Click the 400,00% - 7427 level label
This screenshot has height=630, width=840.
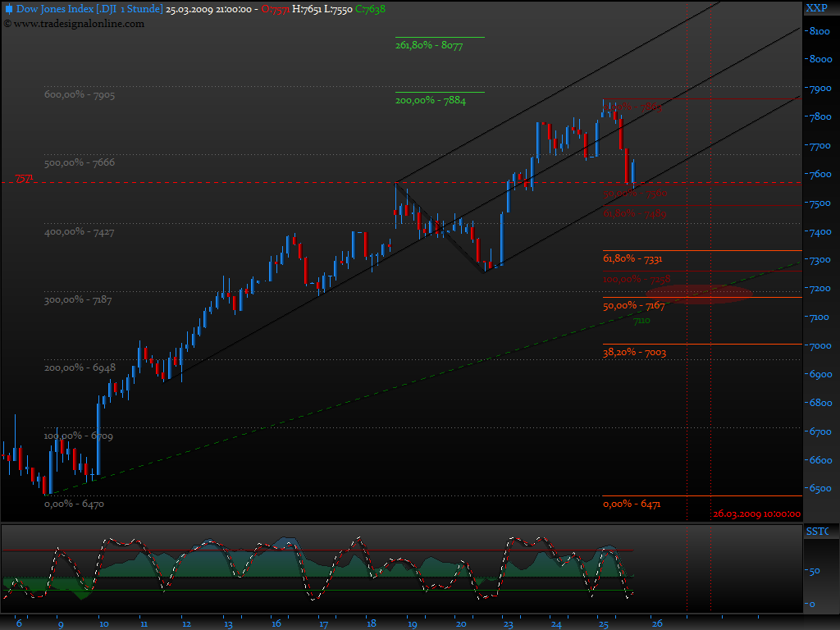pos(80,232)
